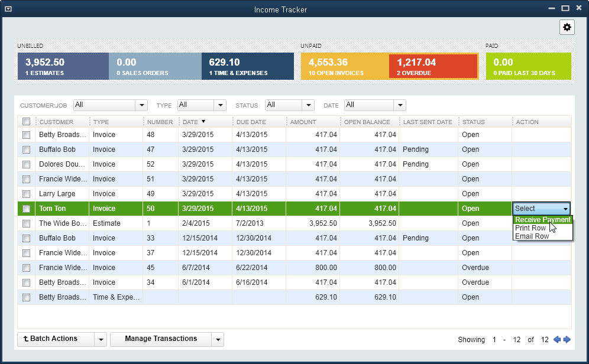Filter by the Estimates unbilled block

63,66
